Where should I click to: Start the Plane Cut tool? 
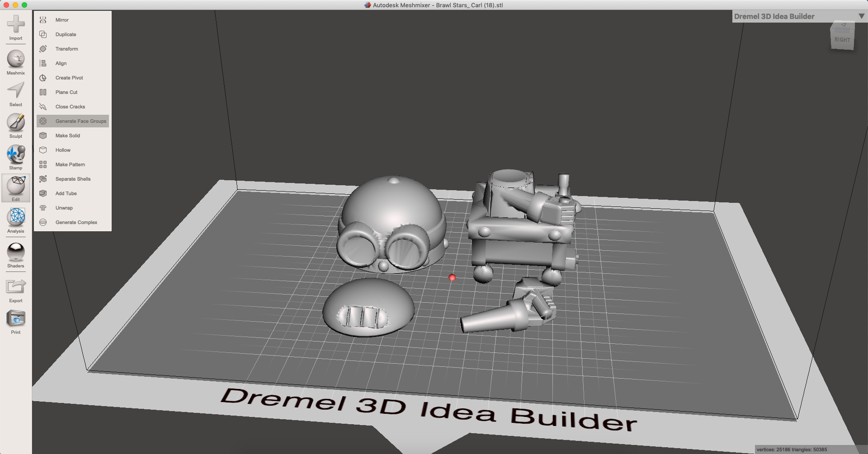point(73,92)
